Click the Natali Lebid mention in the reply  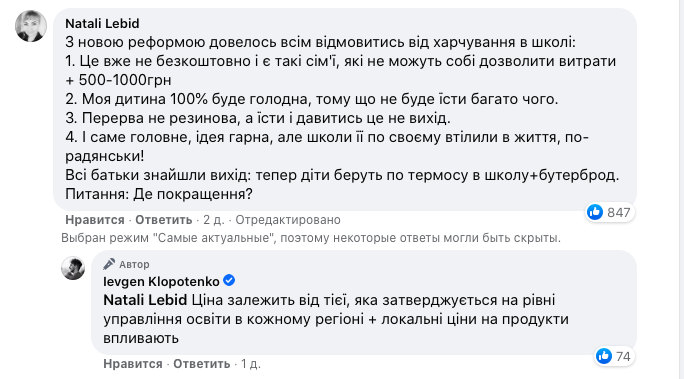click(x=145, y=300)
